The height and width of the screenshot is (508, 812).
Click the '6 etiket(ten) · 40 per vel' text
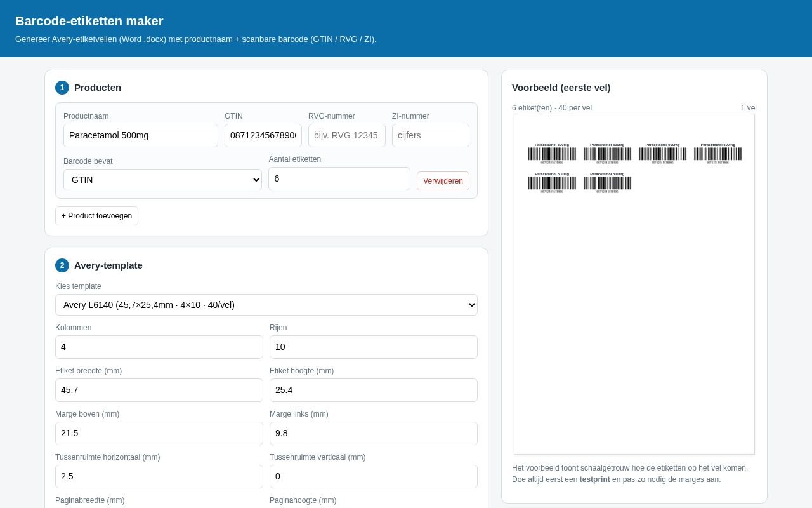pyautogui.click(x=552, y=108)
